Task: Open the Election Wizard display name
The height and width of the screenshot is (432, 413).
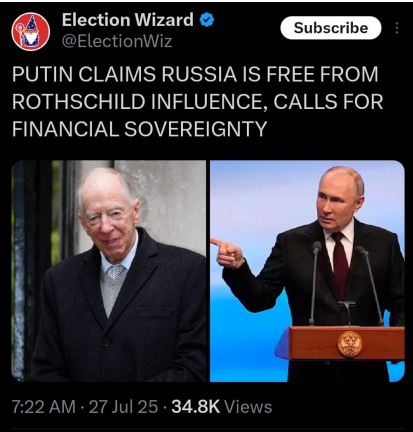Action: click(128, 20)
